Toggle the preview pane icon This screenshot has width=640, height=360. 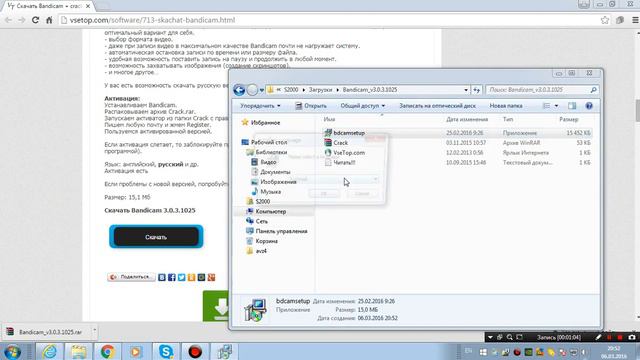tap(572, 106)
